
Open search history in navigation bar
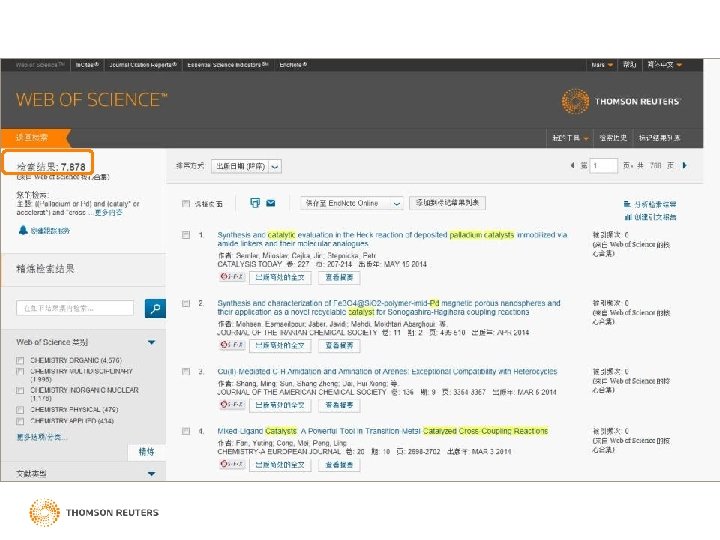pyautogui.click(x=613, y=138)
